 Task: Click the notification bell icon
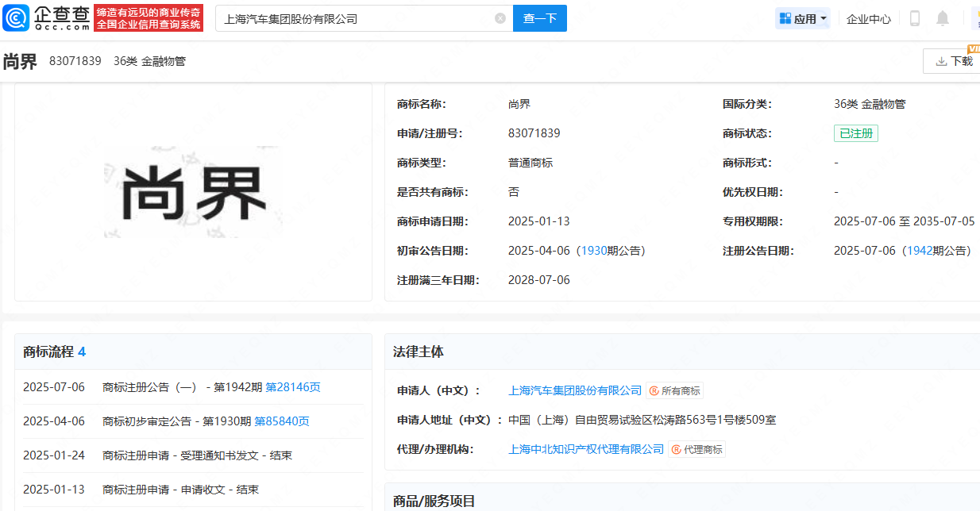[943, 18]
